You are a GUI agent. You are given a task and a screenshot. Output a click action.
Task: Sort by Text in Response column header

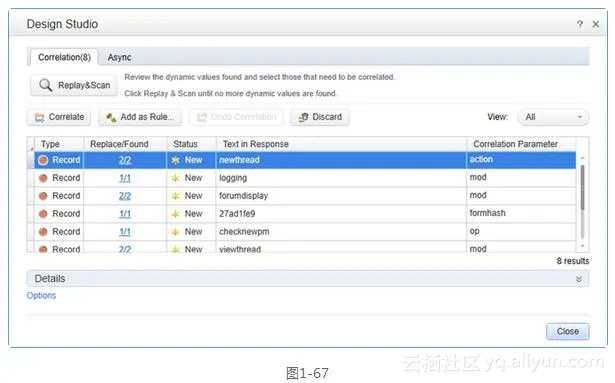point(342,144)
